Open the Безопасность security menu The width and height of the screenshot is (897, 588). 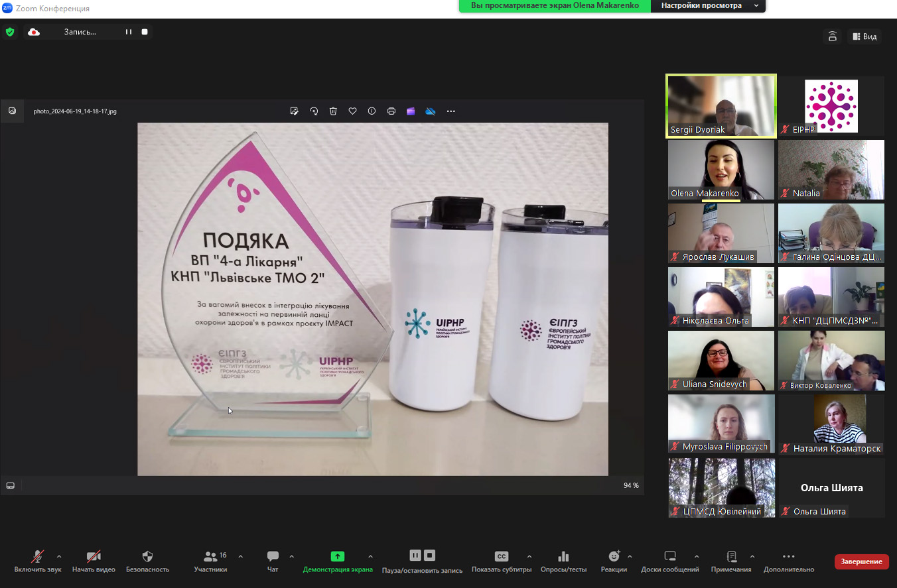tap(147, 561)
